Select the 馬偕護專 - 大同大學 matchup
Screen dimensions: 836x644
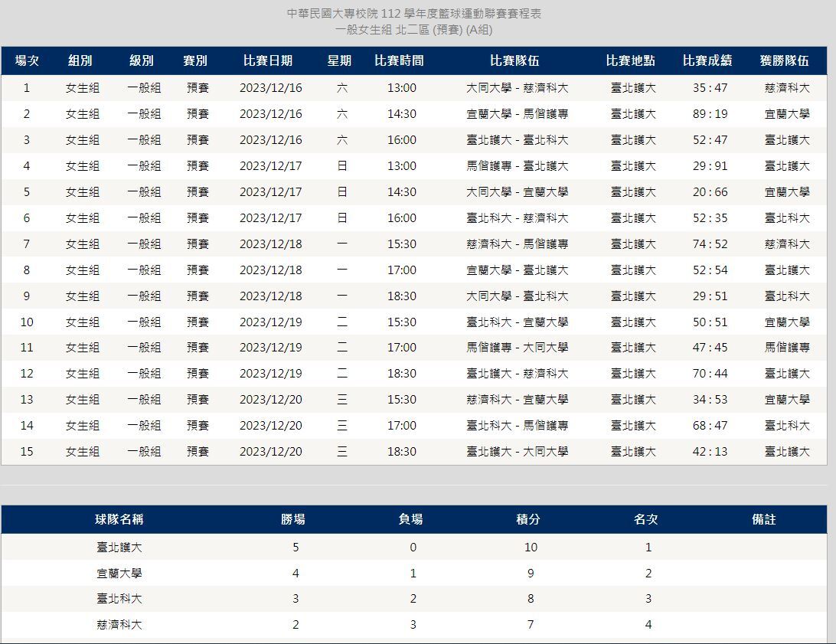click(x=518, y=348)
